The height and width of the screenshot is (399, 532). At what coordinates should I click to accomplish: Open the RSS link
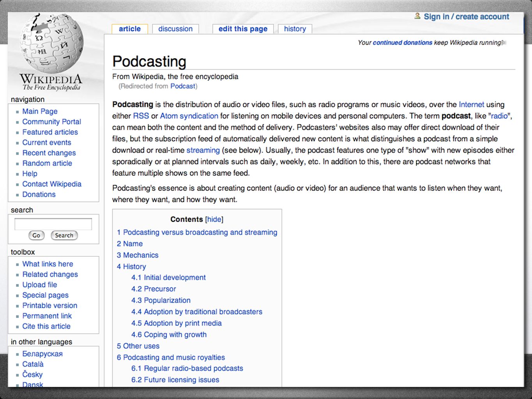pos(141,116)
